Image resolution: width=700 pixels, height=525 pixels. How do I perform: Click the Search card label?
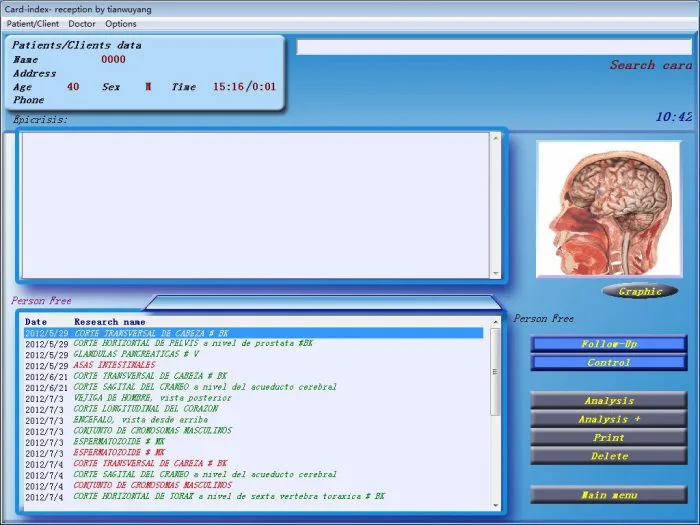click(x=651, y=65)
